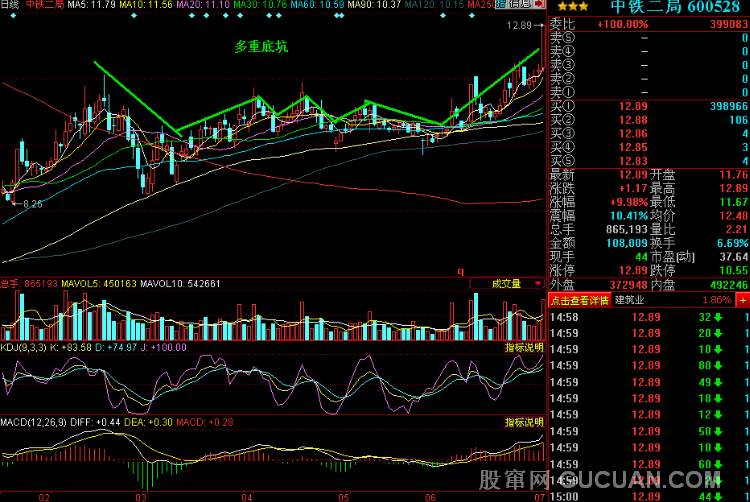Click the MA30: 10.76 indicator label

pos(260,5)
